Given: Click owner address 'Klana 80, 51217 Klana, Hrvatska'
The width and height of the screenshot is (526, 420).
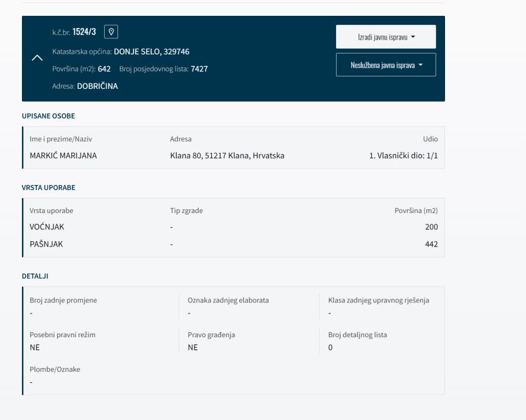Looking at the screenshot, I should coord(227,156).
